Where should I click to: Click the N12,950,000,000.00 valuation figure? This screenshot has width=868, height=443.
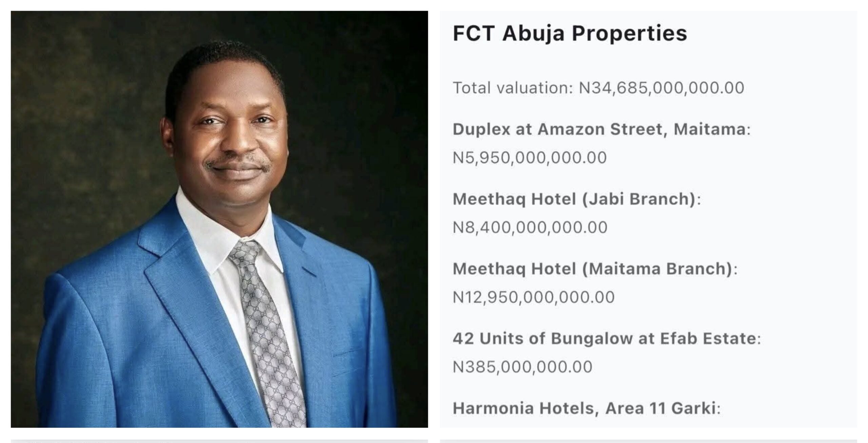[x=534, y=297]
